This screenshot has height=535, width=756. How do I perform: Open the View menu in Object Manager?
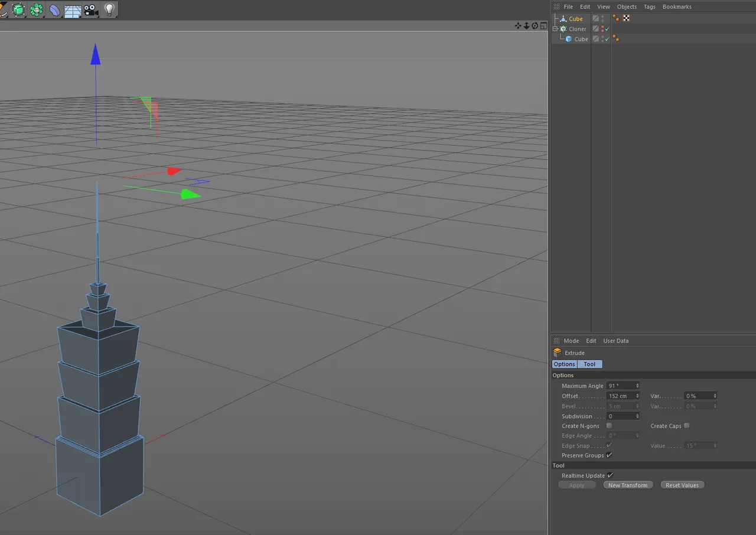pyautogui.click(x=603, y=6)
